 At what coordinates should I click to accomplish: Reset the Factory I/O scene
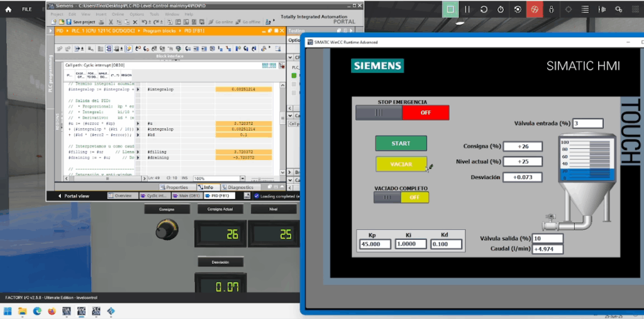pyautogui.click(x=484, y=9)
